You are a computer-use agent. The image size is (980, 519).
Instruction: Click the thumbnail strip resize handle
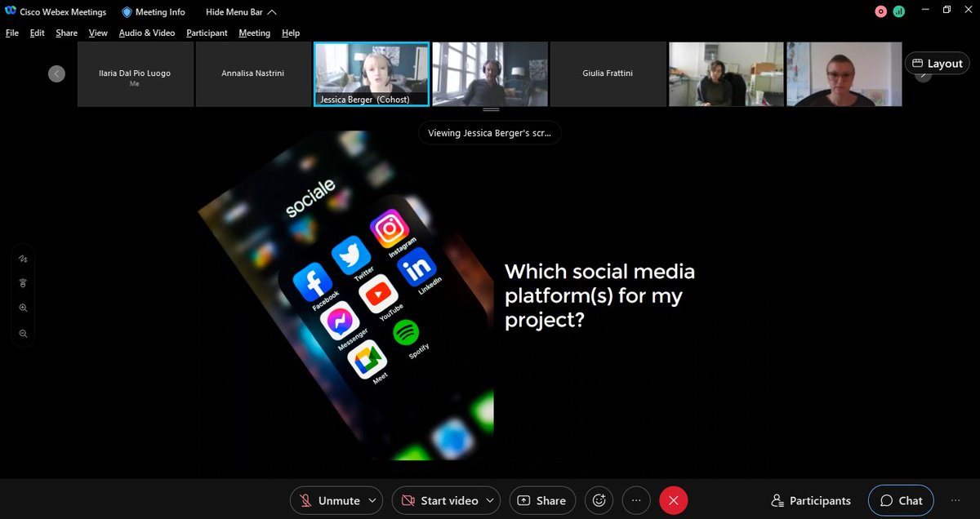pyautogui.click(x=490, y=109)
